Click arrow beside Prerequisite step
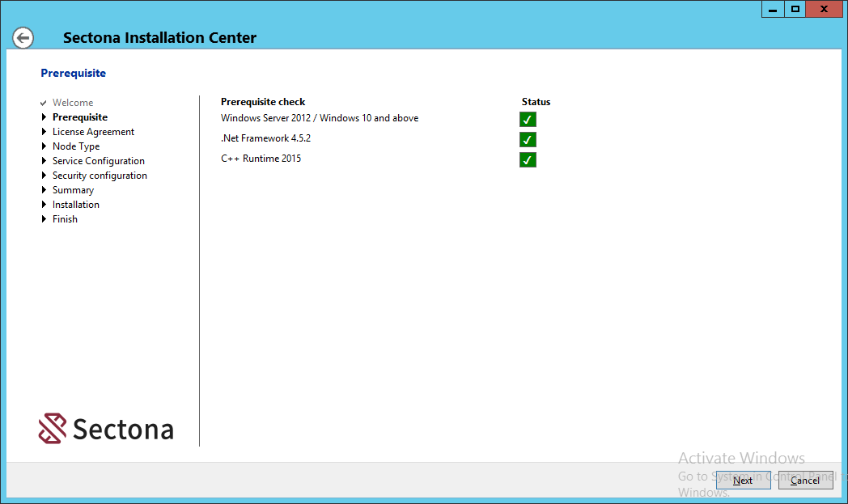The width and height of the screenshot is (848, 504). pos(44,117)
